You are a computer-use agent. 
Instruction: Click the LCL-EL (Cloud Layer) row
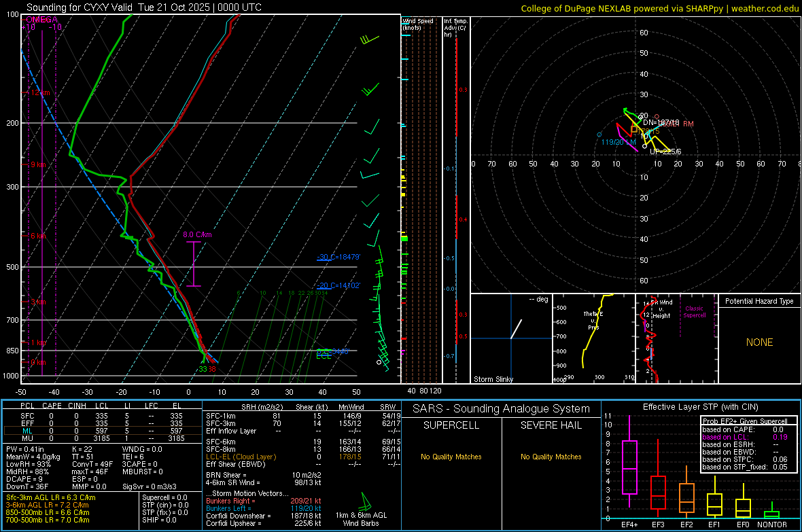click(x=303, y=457)
